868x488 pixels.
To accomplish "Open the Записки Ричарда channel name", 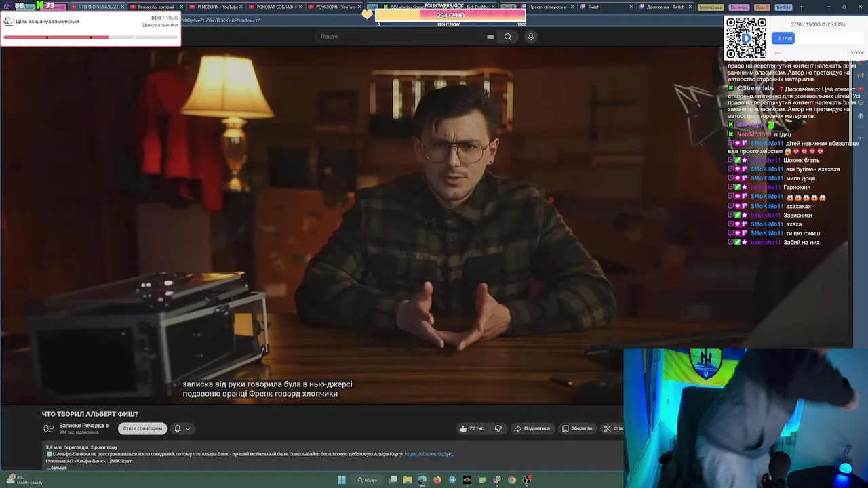I will click(81, 426).
